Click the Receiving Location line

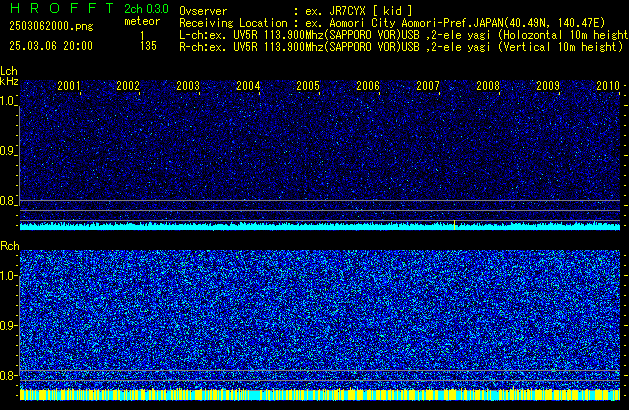(392, 23)
